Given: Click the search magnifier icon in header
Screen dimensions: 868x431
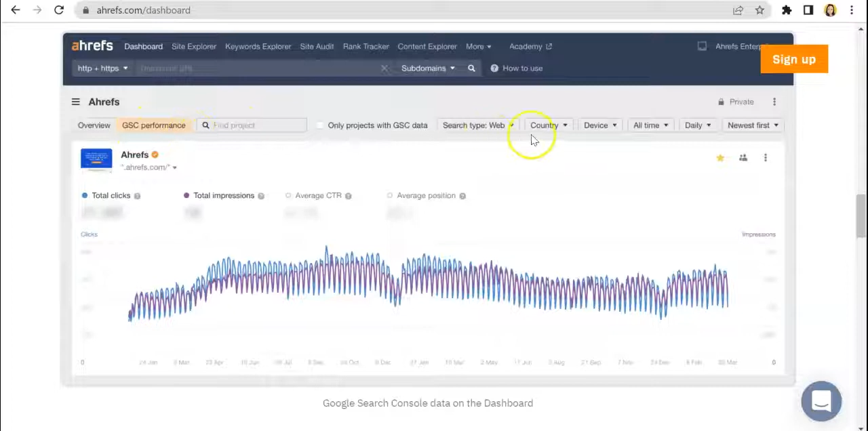Looking at the screenshot, I should click(471, 68).
